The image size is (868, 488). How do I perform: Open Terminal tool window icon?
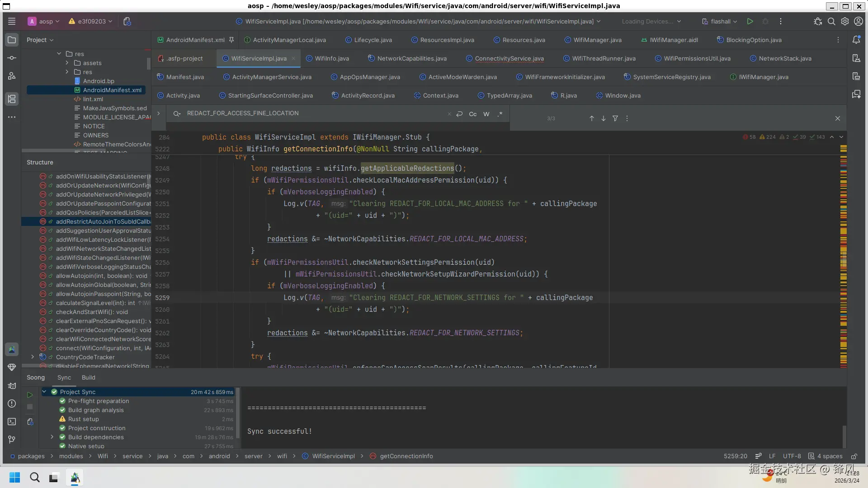pyautogui.click(x=12, y=422)
